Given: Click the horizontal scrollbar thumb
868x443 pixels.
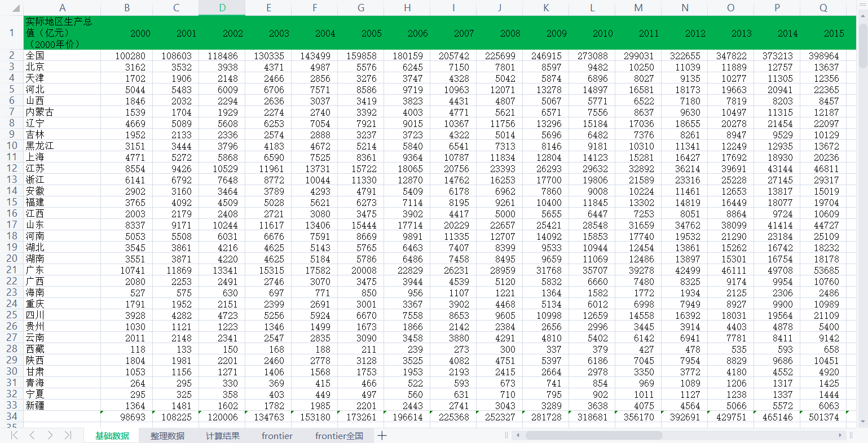Looking at the screenshot, I should (x=594, y=435).
